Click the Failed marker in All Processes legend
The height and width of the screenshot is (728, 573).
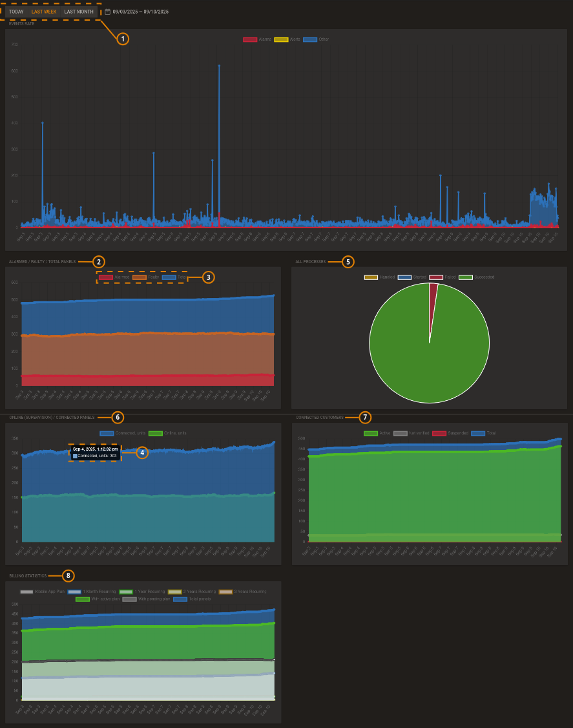(x=436, y=277)
